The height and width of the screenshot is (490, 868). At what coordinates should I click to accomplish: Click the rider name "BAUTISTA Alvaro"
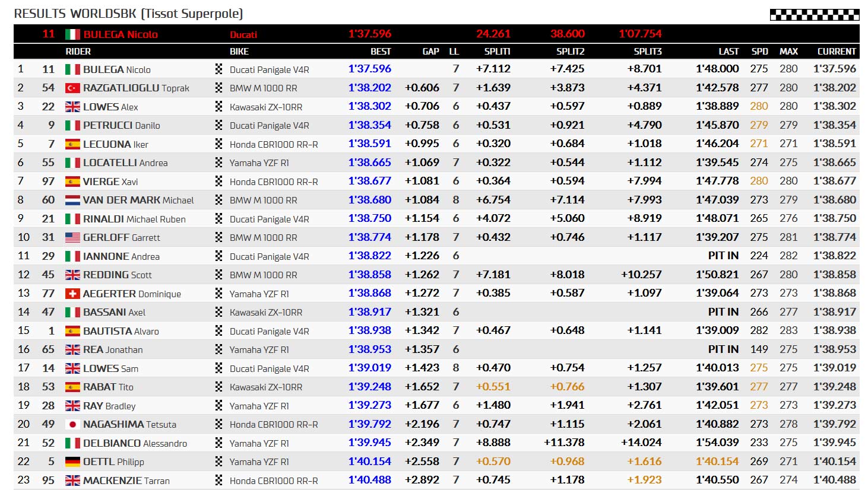tap(121, 331)
